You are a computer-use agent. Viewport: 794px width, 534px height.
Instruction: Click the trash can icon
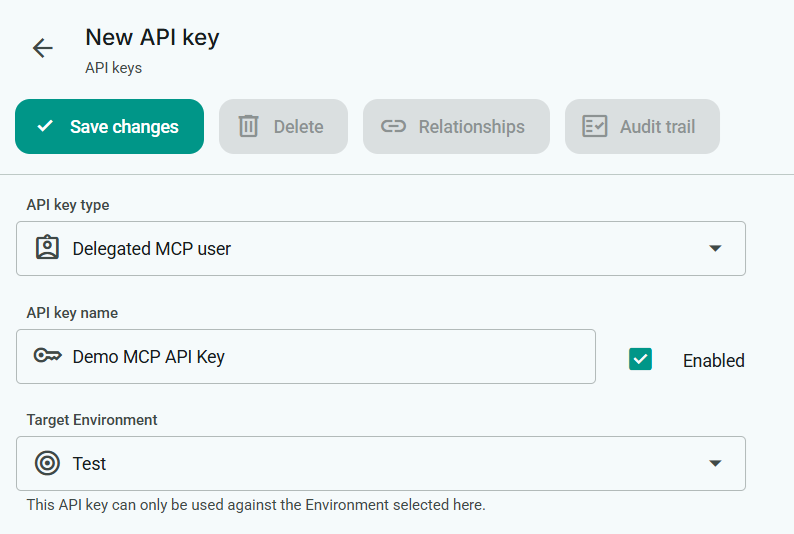(248, 127)
